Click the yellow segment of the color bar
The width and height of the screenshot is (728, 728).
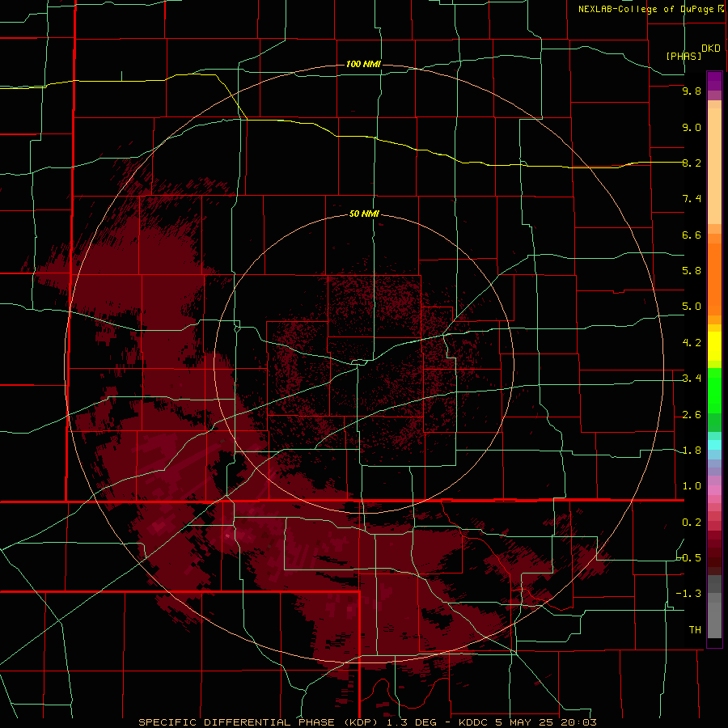(x=714, y=346)
